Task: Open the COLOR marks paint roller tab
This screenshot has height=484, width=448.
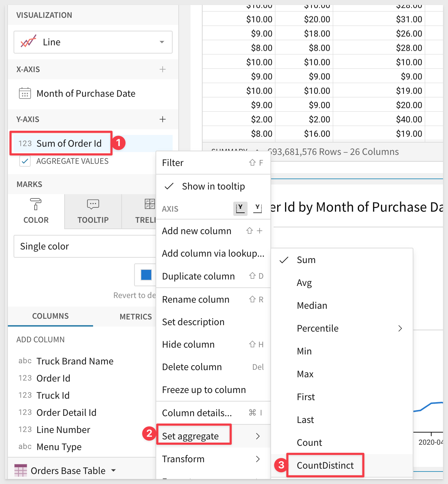Action: (x=36, y=211)
